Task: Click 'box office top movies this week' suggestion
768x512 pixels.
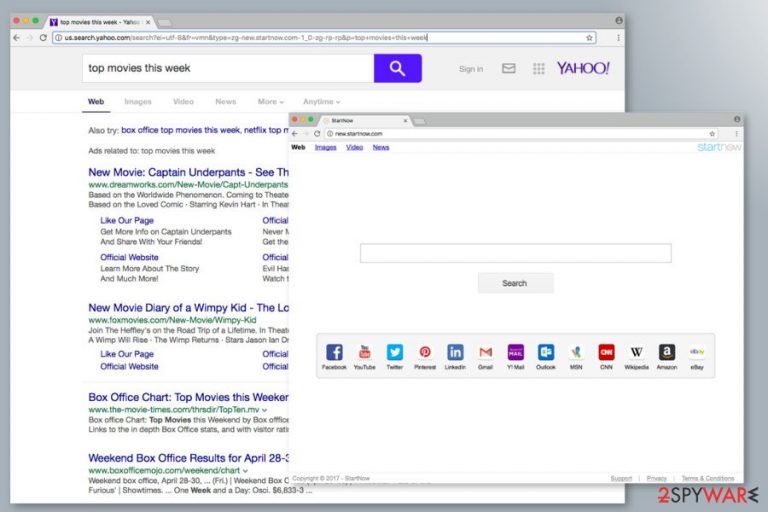Action: point(180,130)
